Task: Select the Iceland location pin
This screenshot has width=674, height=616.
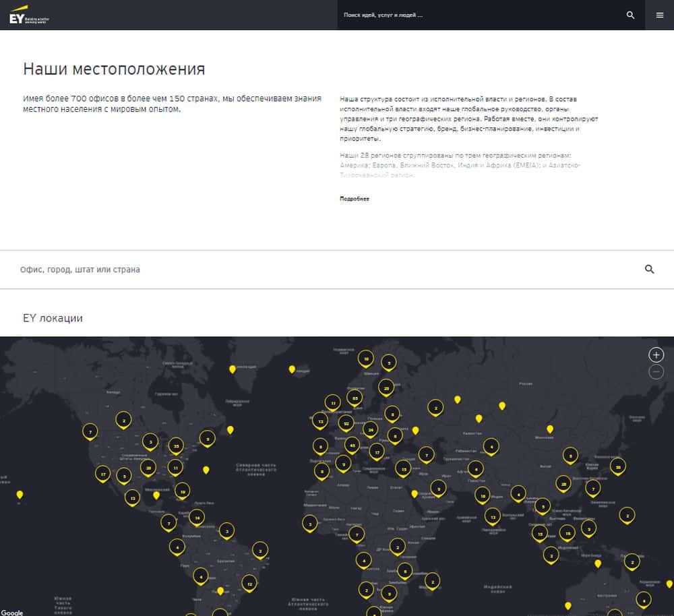Action: pos(292,369)
